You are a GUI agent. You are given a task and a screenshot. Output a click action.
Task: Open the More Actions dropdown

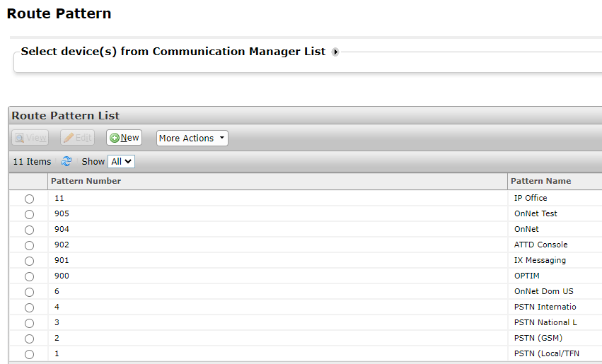tap(192, 138)
